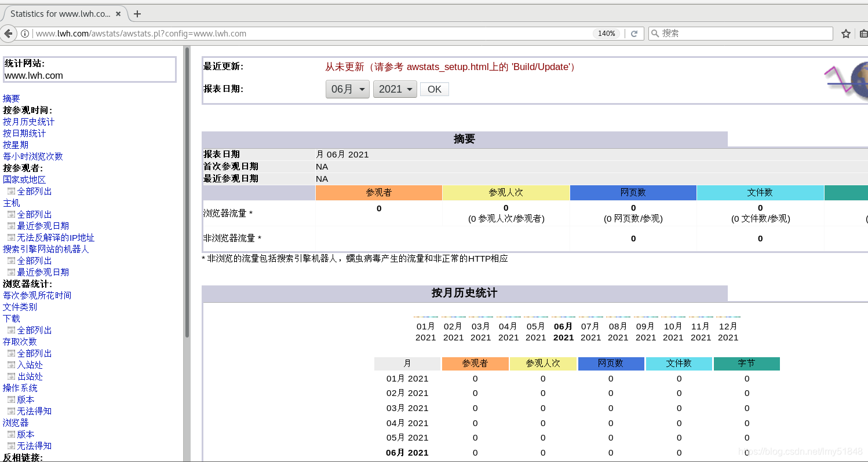Click the 从未更新 warning message text
The image size is (868, 462).
[450, 67]
